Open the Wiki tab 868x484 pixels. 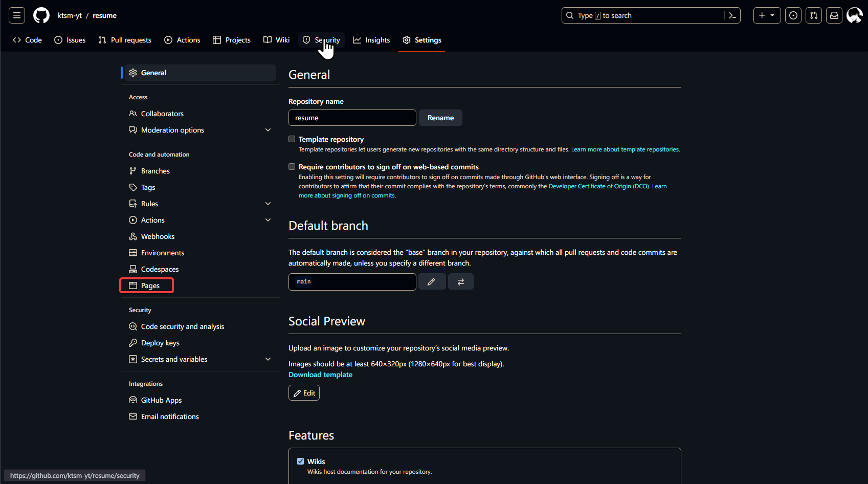click(277, 40)
